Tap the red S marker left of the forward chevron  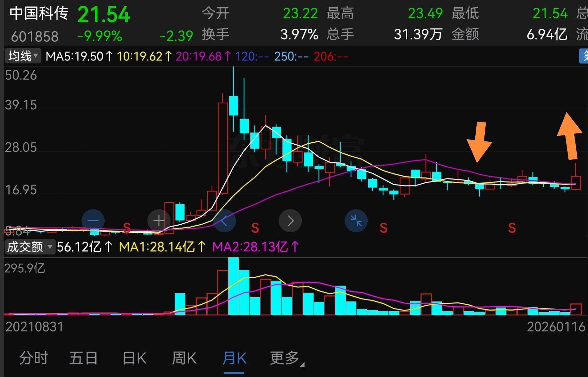(255, 228)
